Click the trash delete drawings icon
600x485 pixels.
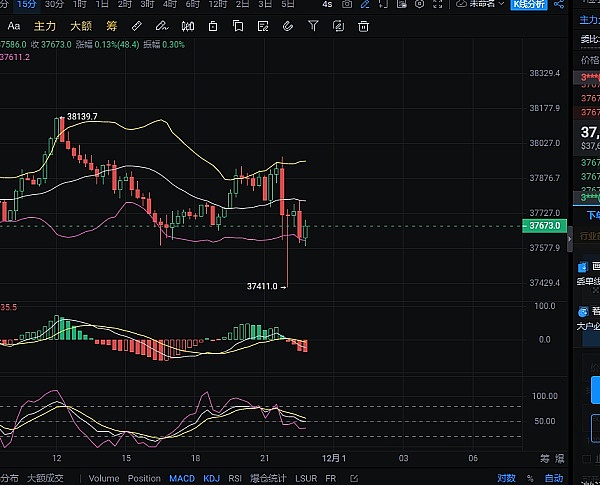(x=365, y=25)
